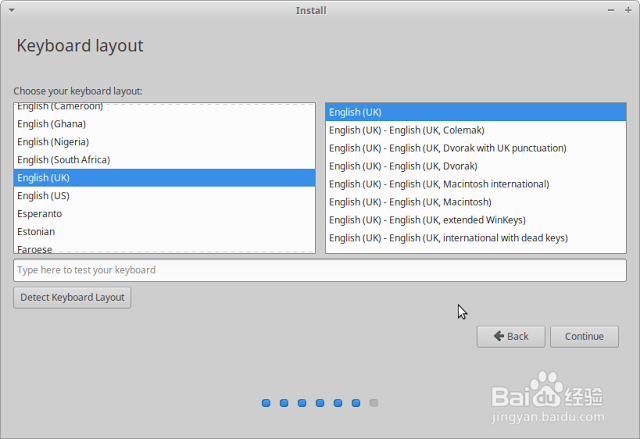Image resolution: width=640 pixels, height=439 pixels.
Task: Select English (Cameroon) at the list top
Action: [x=164, y=107]
